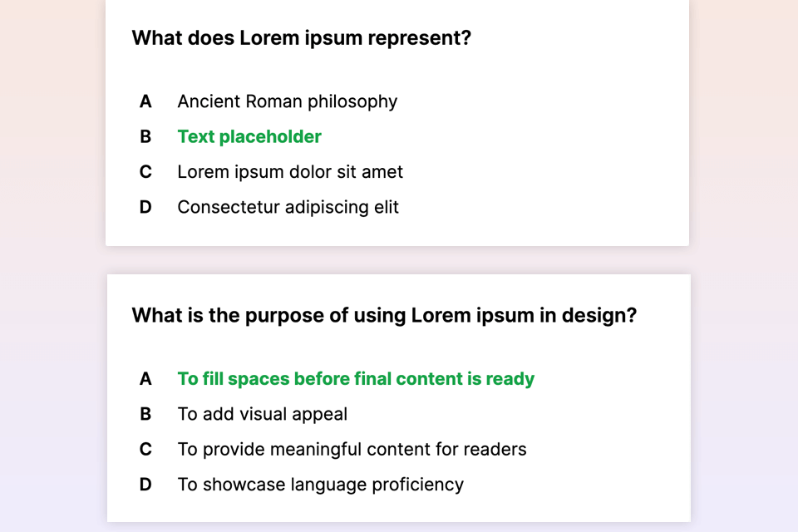Screen dimensions: 798x532
Task: Click letter C beside 'To provide meaningful content'
Action: coord(145,450)
